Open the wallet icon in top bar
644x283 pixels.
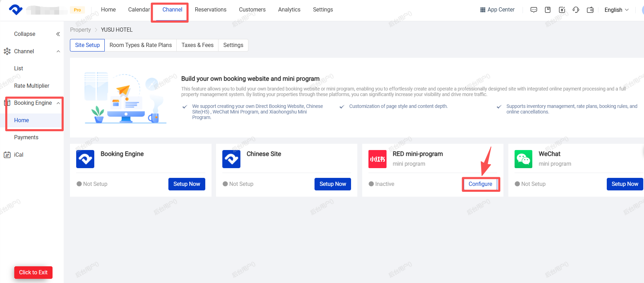[590, 10]
